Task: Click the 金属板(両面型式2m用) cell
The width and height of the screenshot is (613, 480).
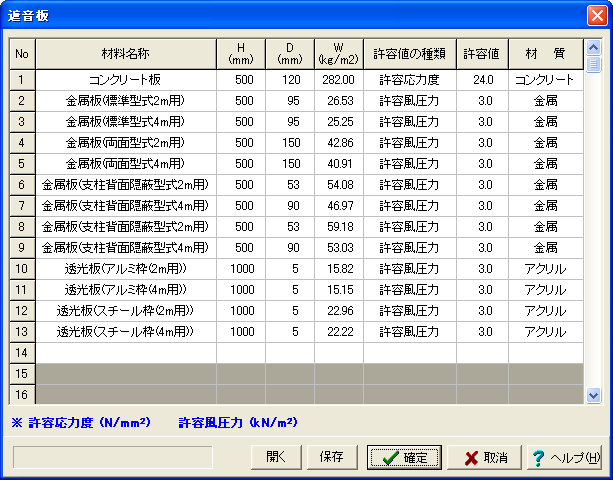Action: pos(126,143)
